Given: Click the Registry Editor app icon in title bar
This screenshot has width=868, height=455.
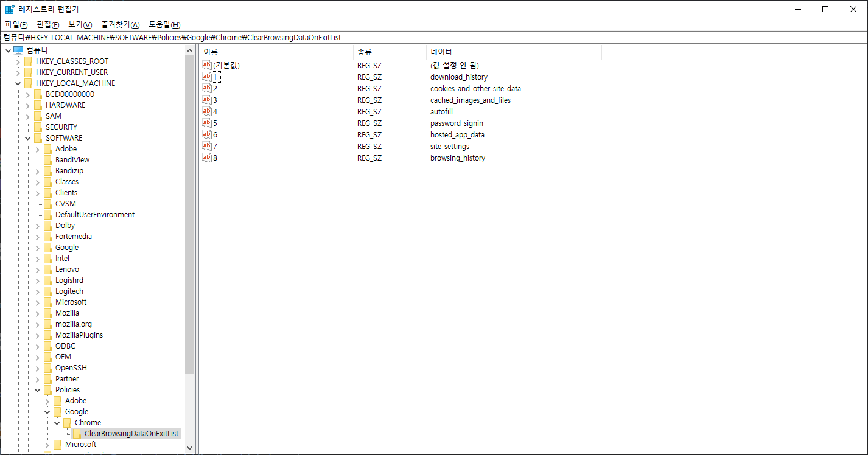Looking at the screenshot, I should point(10,9).
